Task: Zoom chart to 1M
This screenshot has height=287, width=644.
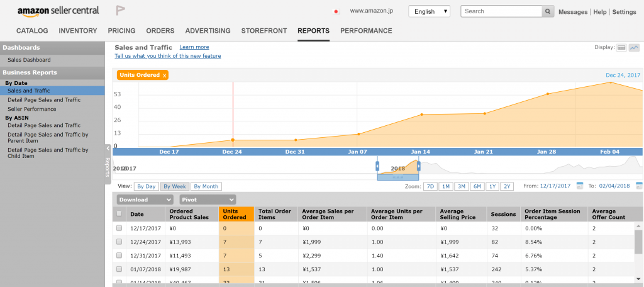Action: [446, 187]
